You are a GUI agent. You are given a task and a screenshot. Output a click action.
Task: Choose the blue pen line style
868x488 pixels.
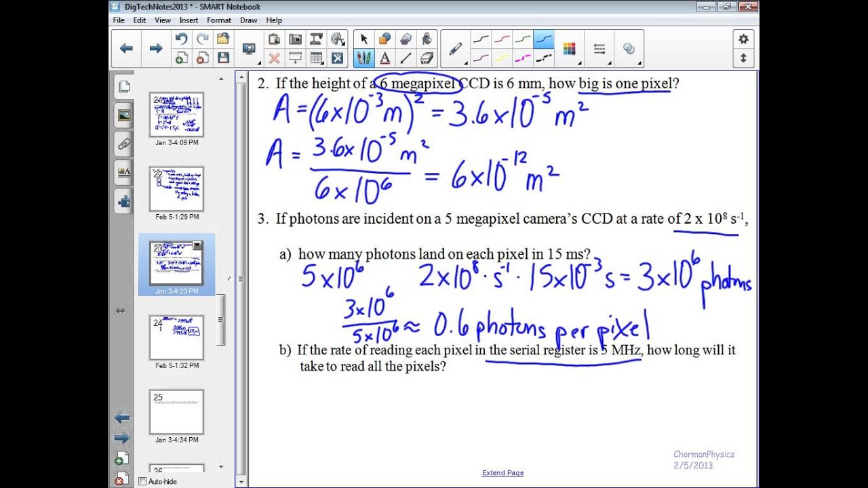[543, 39]
